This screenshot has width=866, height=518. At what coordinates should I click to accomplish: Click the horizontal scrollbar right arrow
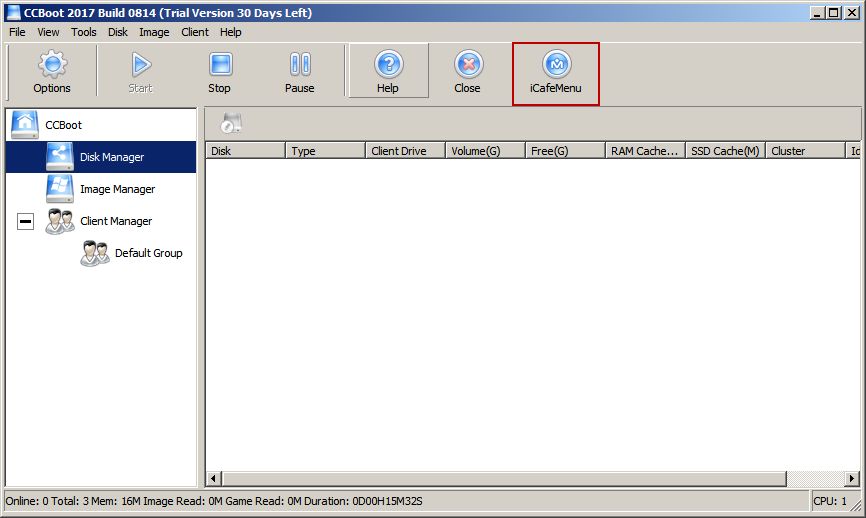tap(852, 478)
